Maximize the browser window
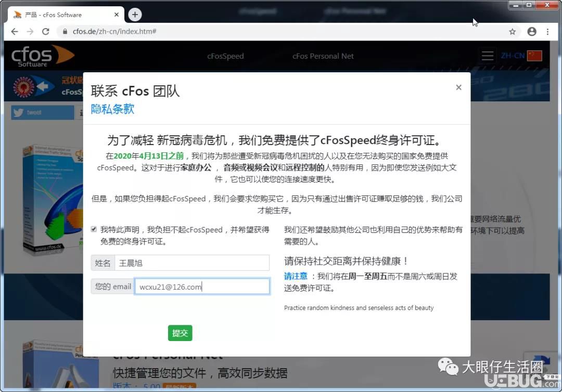Image resolution: width=562 pixels, height=392 pixels. coord(529,5)
